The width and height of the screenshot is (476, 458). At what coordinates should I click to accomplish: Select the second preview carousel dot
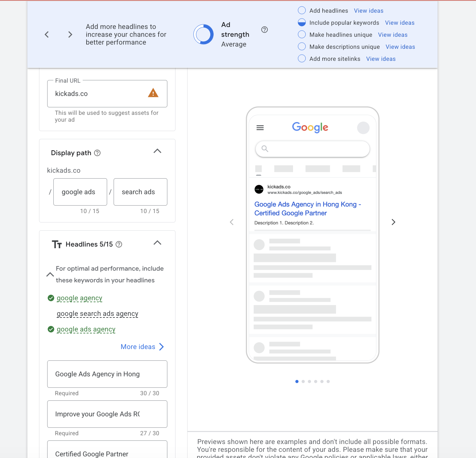click(x=303, y=382)
